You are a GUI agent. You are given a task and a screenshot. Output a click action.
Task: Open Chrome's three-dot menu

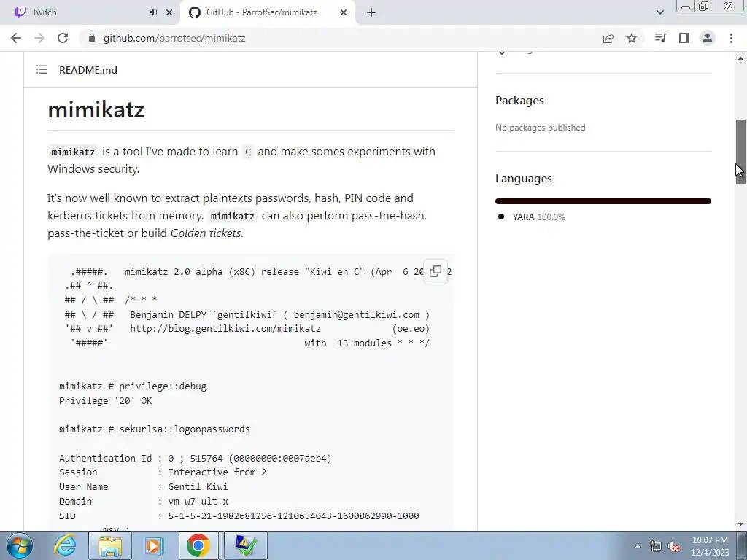731,38
